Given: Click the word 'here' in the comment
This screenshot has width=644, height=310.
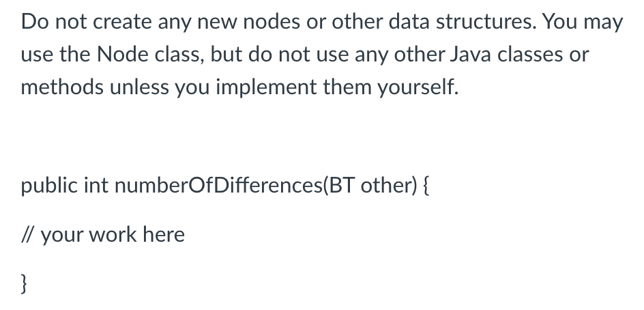Looking at the screenshot, I should pos(164,234).
